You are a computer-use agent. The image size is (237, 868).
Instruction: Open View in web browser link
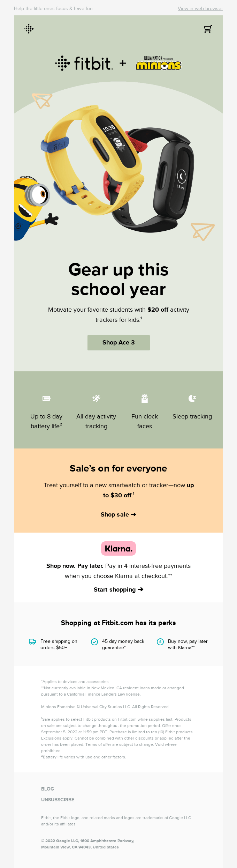click(200, 8)
